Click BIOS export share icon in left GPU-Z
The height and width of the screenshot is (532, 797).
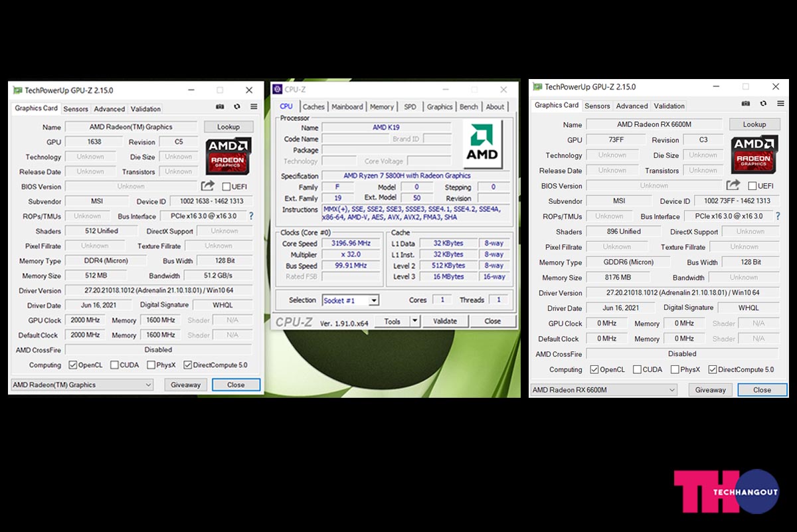pos(208,186)
